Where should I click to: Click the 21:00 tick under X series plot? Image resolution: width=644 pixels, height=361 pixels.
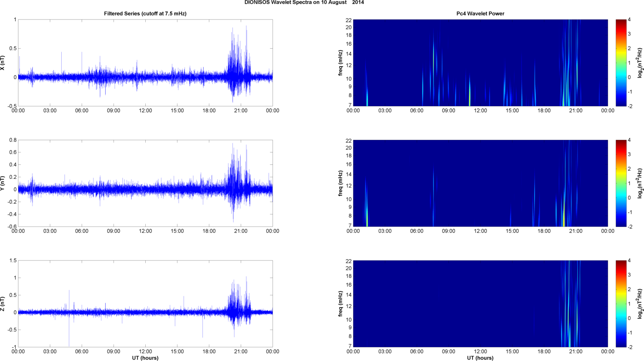coord(241,111)
